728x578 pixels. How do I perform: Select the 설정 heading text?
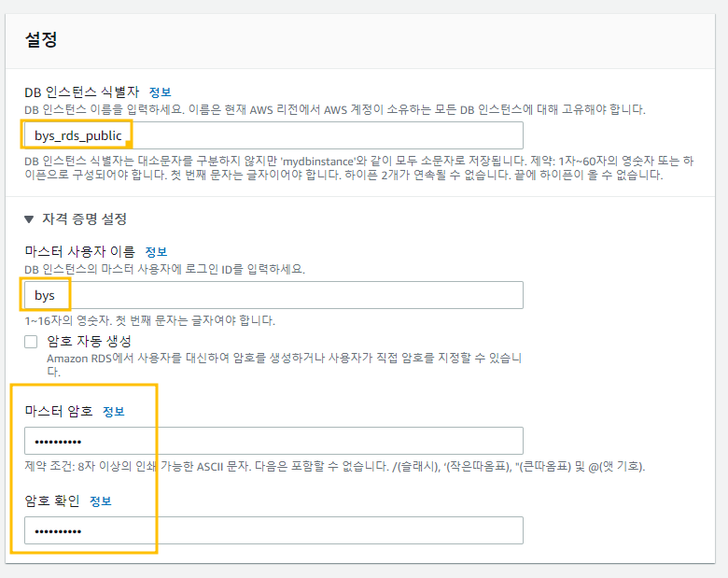tap(41, 39)
